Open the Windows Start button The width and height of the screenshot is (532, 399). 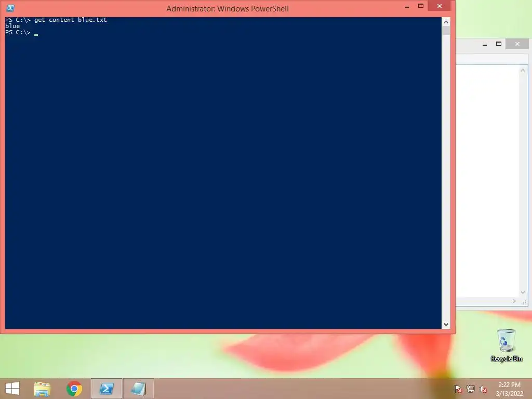point(12,389)
